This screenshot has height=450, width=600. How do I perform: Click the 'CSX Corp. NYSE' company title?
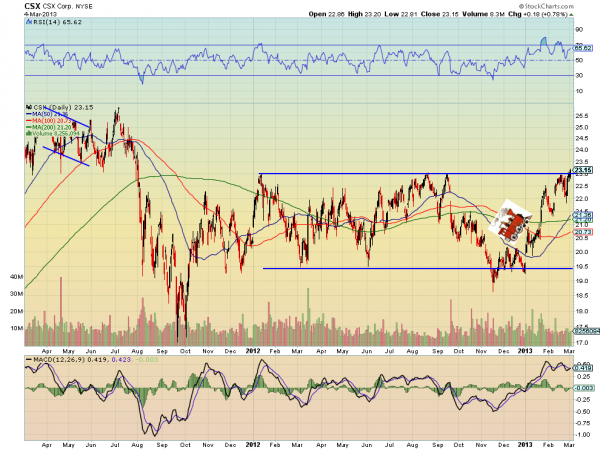(67, 7)
